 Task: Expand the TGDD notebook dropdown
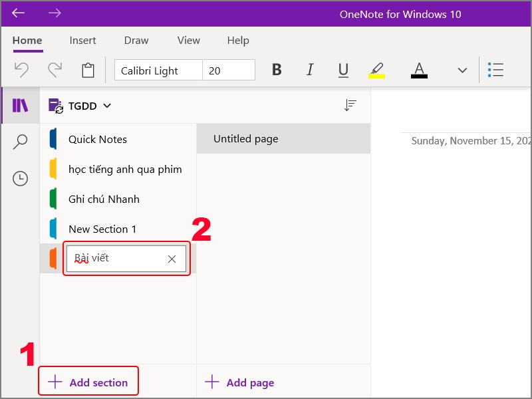(107, 106)
